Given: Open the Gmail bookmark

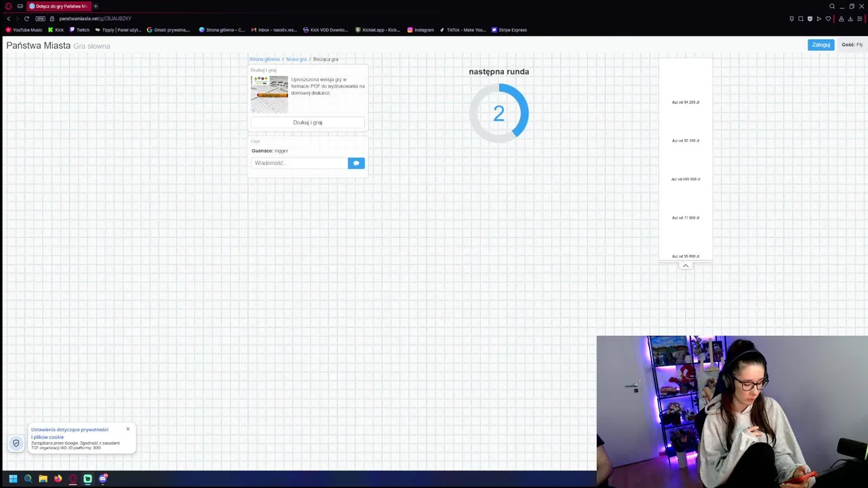Looking at the screenshot, I should coord(169,30).
